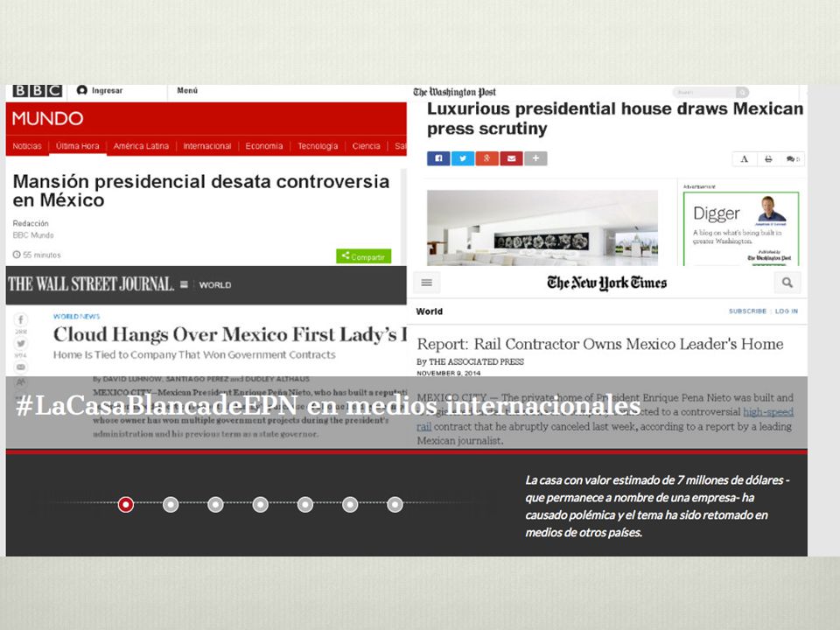Open 'Luxurious presidential house' headline
The width and height of the screenshot is (840, 630).
(x=615, y=118)
